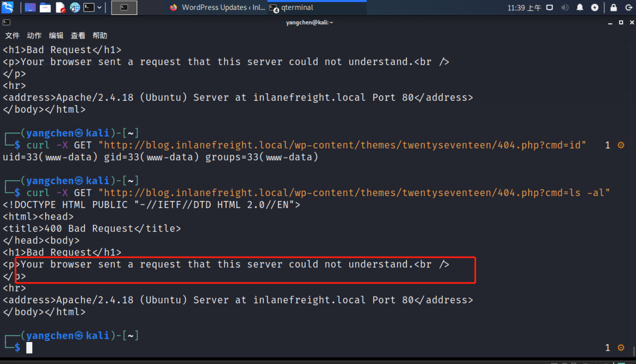Open the 帮助 (Help) menu
Viewport: 636px width, 364px height.
(100, 36)
